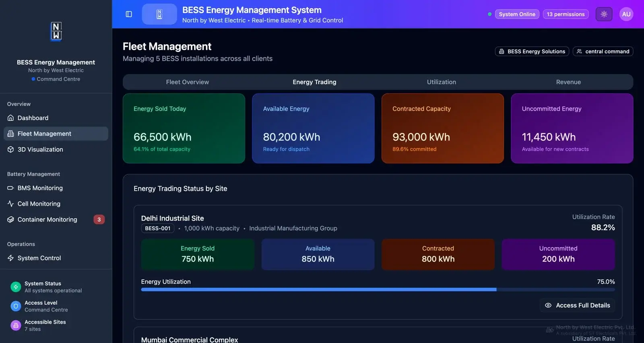Click the 88.2% utilization rate value
The height and width of the screenshot is (343, 644).
click(603, 227)
